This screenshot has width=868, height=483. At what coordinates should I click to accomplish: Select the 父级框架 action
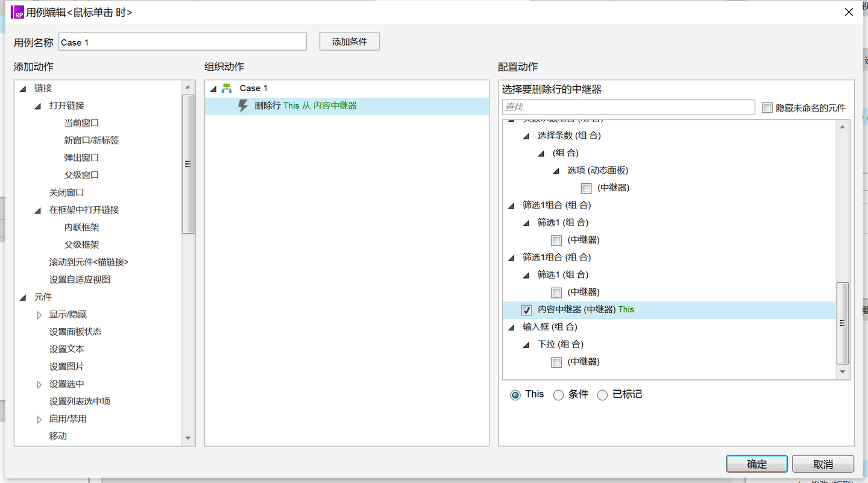coord(81,245)
